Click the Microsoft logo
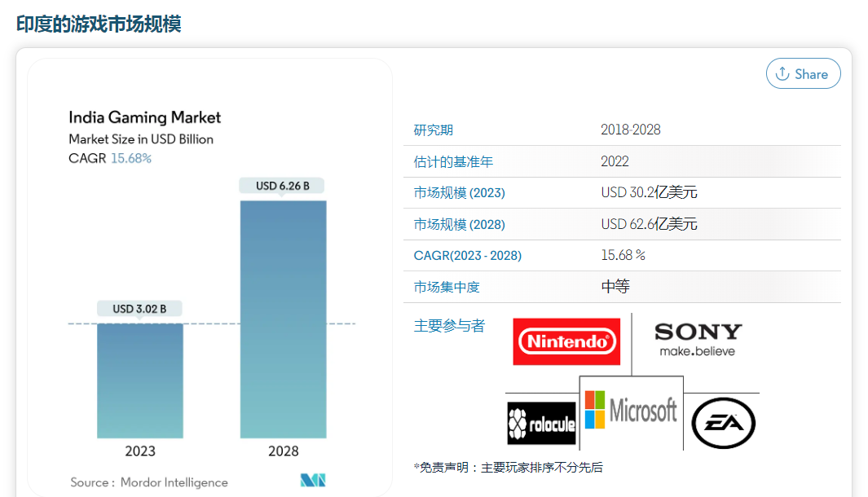868x497 pixels. click(x=631, y=410)
